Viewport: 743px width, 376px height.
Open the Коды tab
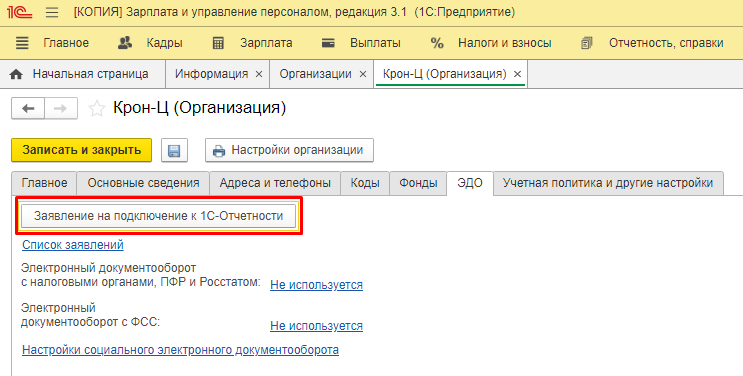click(365, 183)
